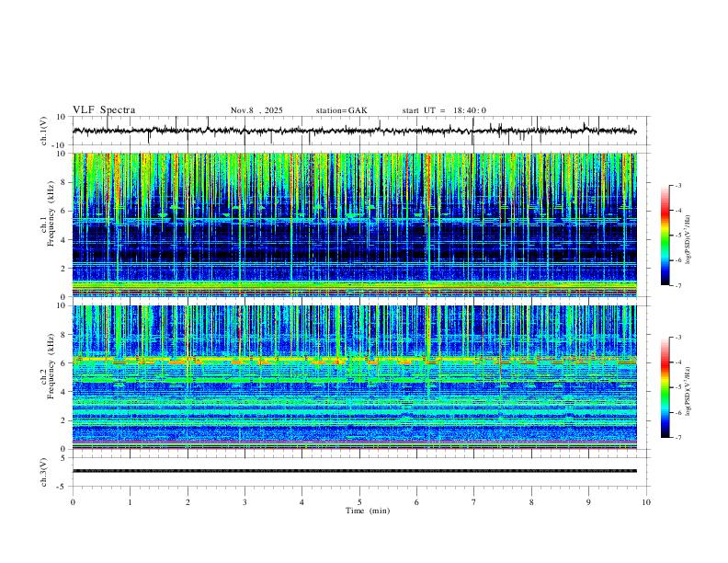
Task: Click the ch.2 spectrogram panel
Action: (355, 377)
